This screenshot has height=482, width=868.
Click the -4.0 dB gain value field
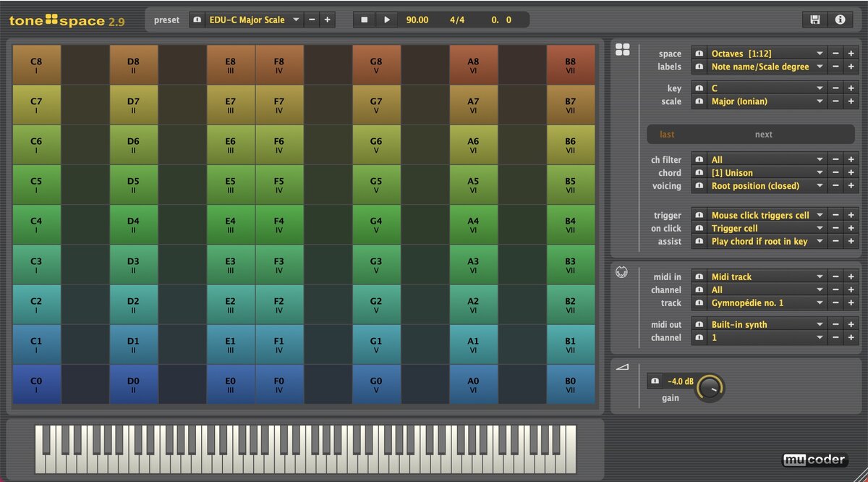point(679,381)
